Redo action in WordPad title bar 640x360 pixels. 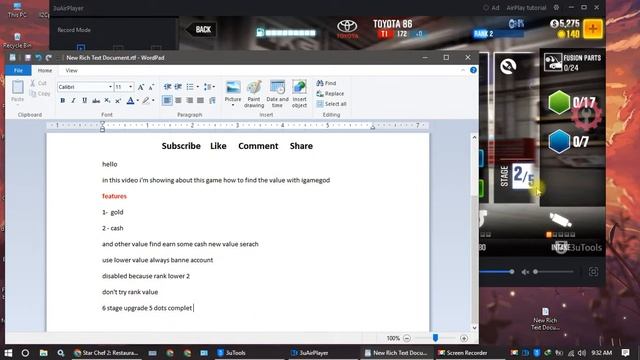click(x=49, y=58)
